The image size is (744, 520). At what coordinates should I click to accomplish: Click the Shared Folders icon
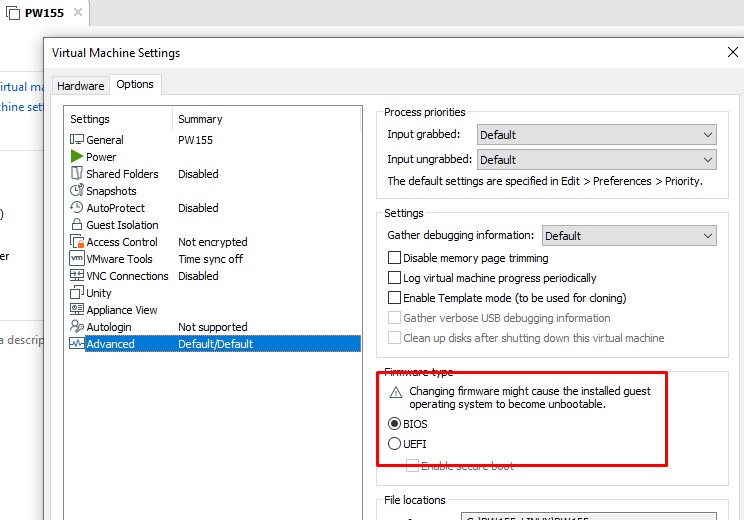coord(76,173)
